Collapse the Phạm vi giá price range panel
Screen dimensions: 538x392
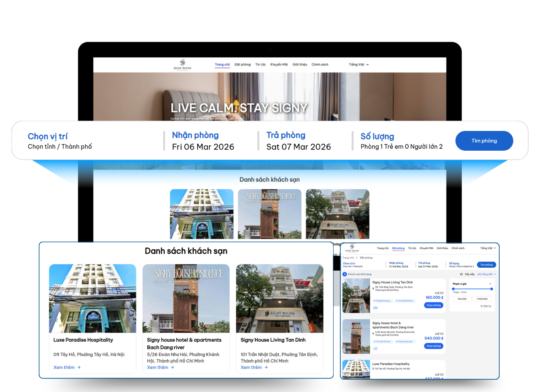coord(490,284)
